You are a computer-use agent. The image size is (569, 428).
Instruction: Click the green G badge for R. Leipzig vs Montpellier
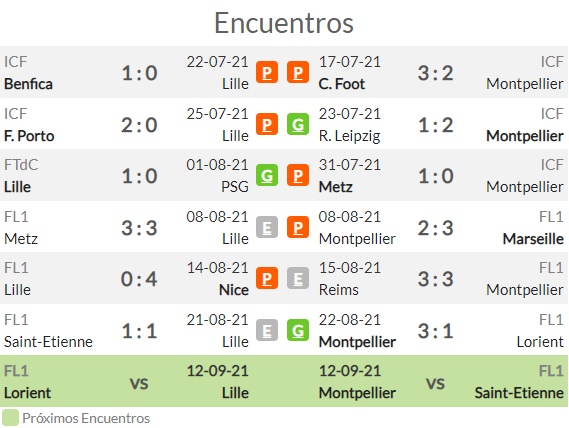(298, 124)
